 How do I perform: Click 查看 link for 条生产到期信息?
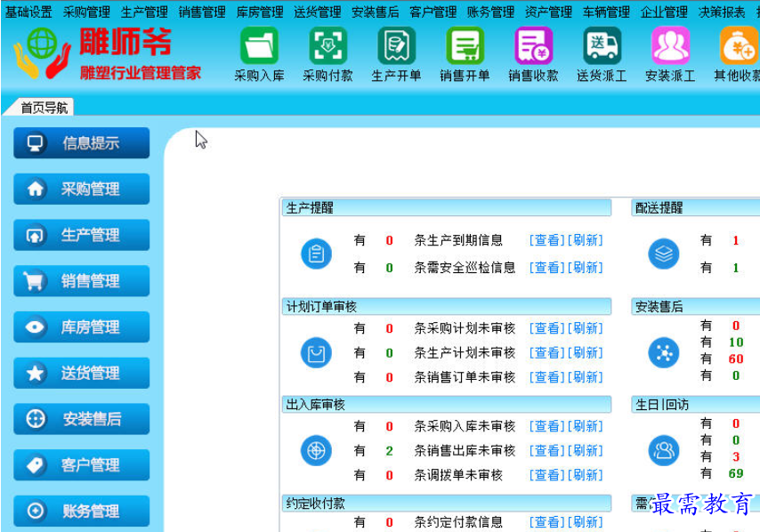pos(546,240)
